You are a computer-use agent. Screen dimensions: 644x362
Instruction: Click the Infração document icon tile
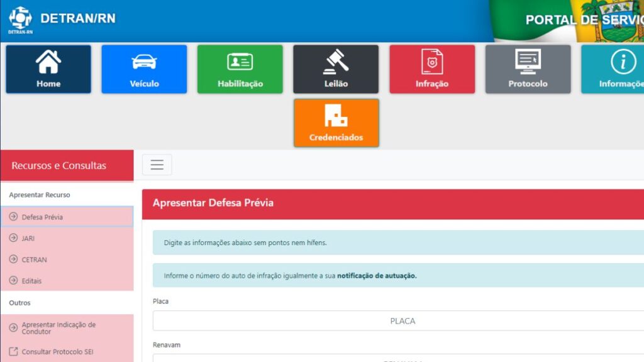coord(432,69)
